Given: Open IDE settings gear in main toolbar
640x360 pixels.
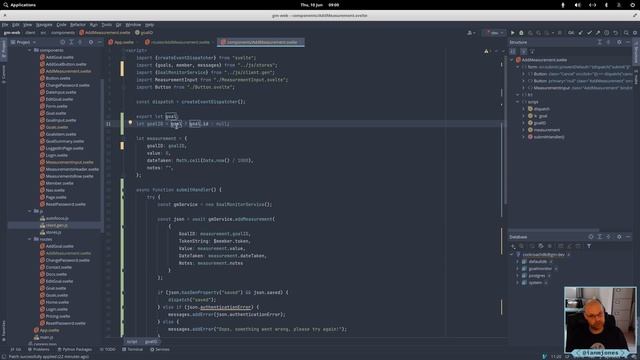Looking at the screenshot, I should (635, 33).
